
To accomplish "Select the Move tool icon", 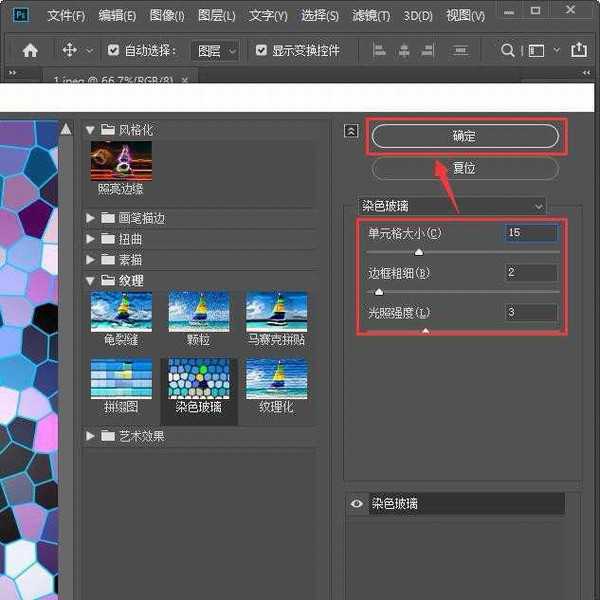I will (70, 50).
